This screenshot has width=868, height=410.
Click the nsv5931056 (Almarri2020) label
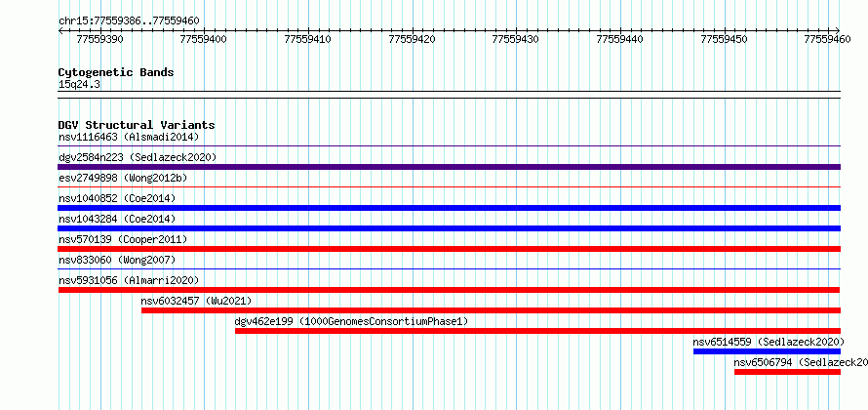(129, 280)
